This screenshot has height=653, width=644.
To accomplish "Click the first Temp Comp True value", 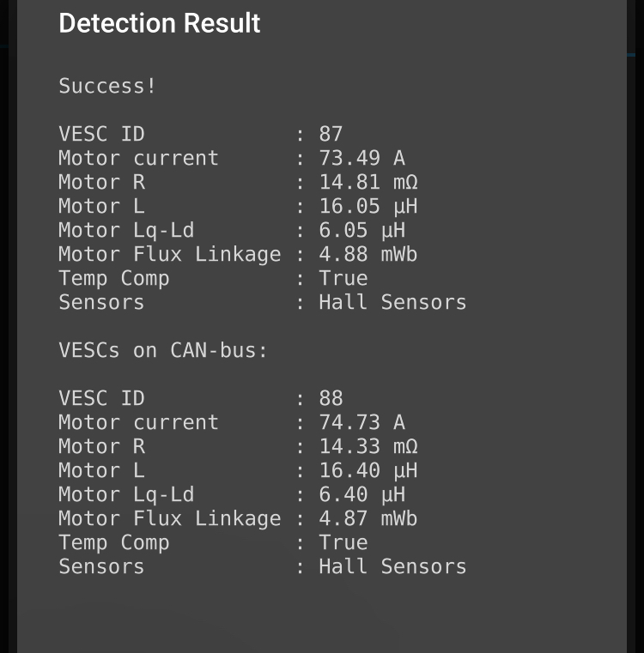I will click(x=343, y=279).
